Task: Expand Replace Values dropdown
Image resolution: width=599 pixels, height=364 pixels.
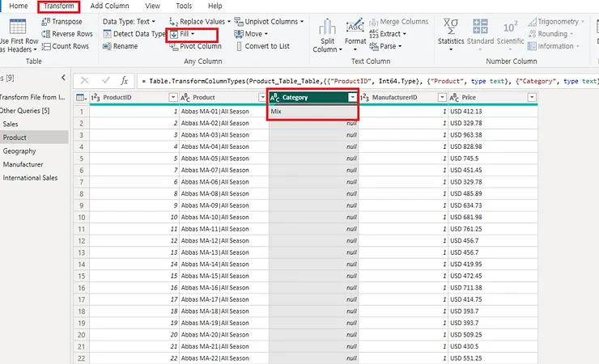Action: [x=228, y=22]
